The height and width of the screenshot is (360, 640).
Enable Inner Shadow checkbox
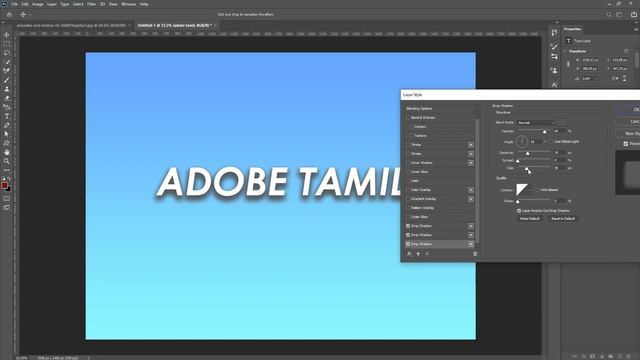click(x=408, y=163)
